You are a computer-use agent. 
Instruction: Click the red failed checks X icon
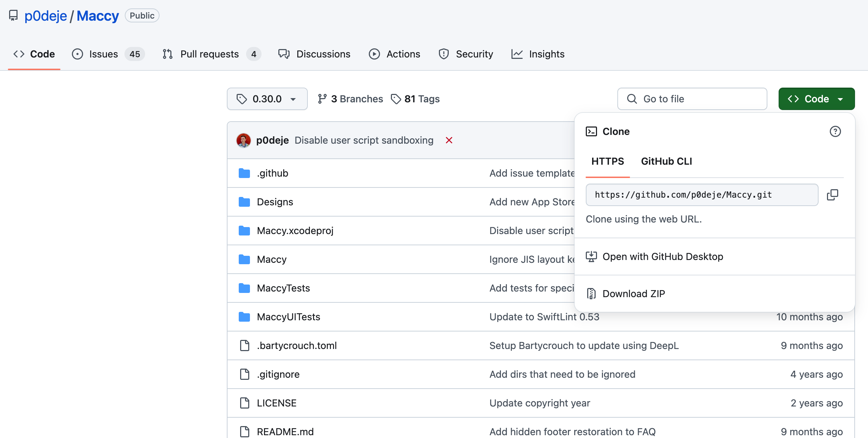point(449,140)
